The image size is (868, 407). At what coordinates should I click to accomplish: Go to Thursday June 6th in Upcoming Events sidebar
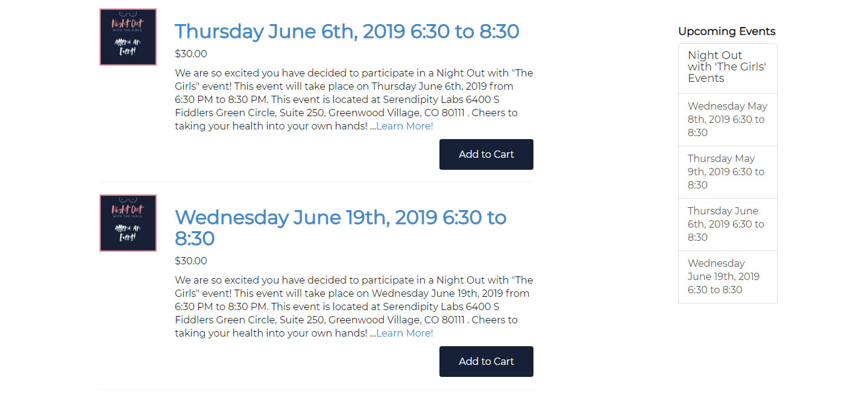click(x=728, y=225)
